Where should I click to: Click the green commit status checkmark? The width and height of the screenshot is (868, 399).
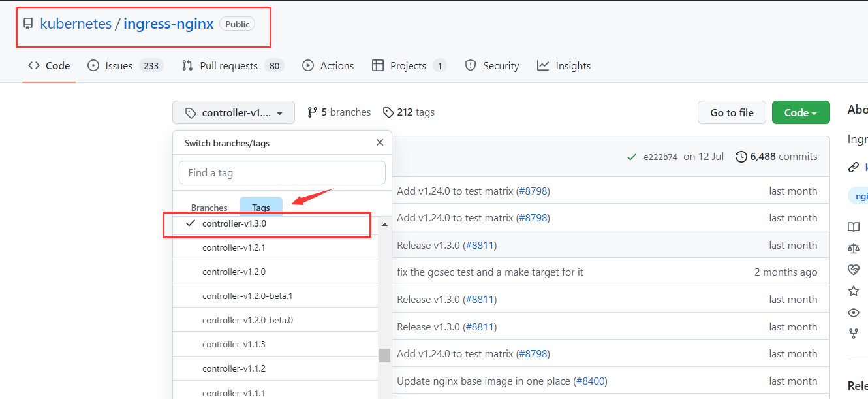pos(631,157)
